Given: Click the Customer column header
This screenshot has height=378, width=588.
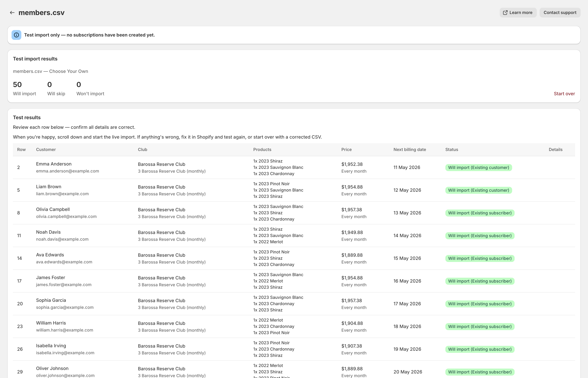Looking at the screenshot, I should coord(46,149).
